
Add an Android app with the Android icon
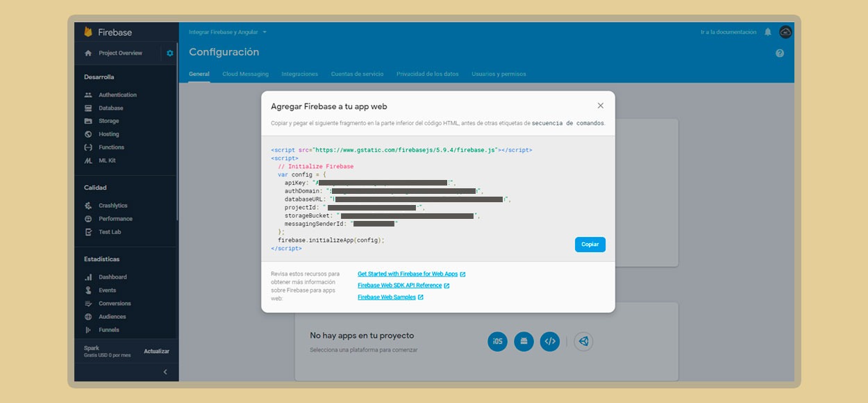tap(524, 341)
